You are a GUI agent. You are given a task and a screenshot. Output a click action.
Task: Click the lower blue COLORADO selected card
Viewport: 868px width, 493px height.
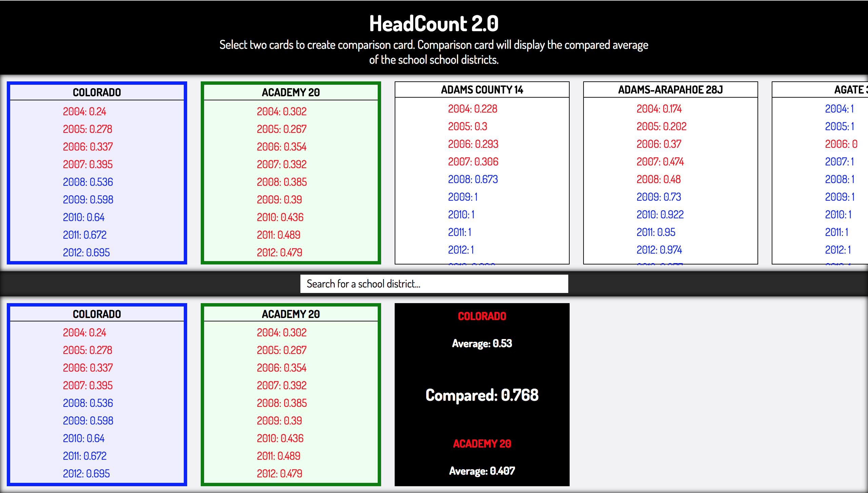tap(97, 395)
